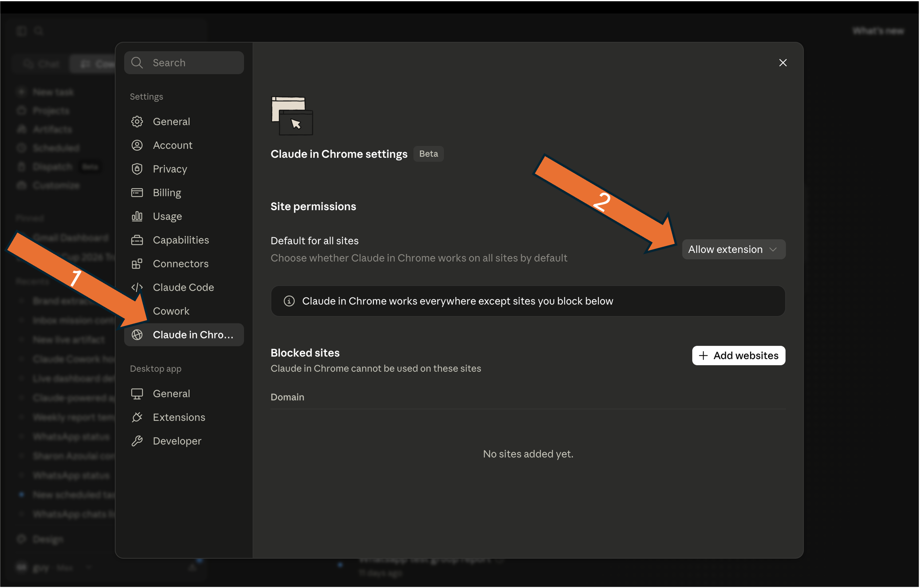
Task: Show the Usage settings
Action: 184,216
